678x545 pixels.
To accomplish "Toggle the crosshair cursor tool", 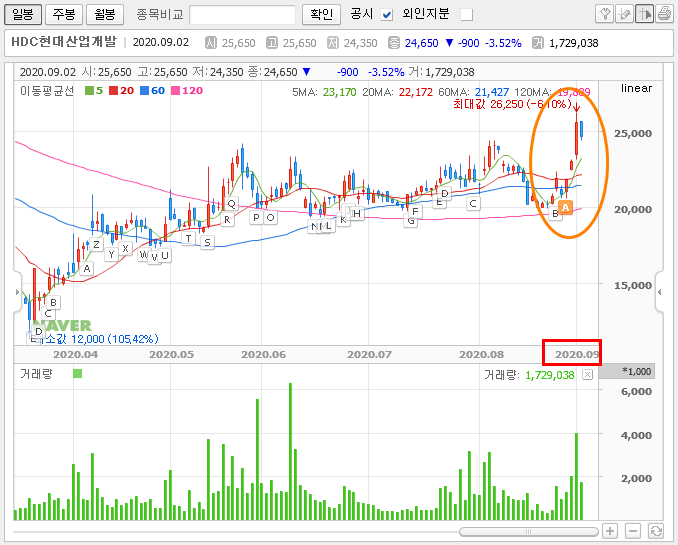I will [x=644, y=14].
